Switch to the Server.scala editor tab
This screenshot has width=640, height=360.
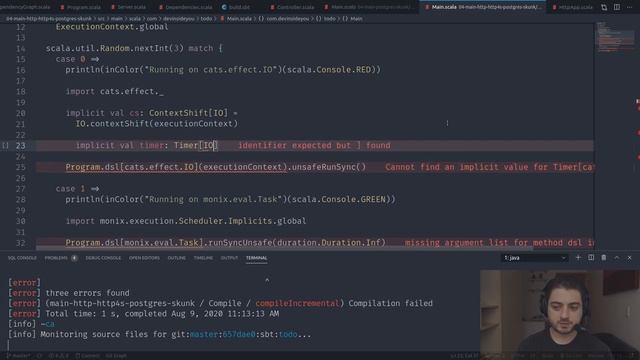129,7
